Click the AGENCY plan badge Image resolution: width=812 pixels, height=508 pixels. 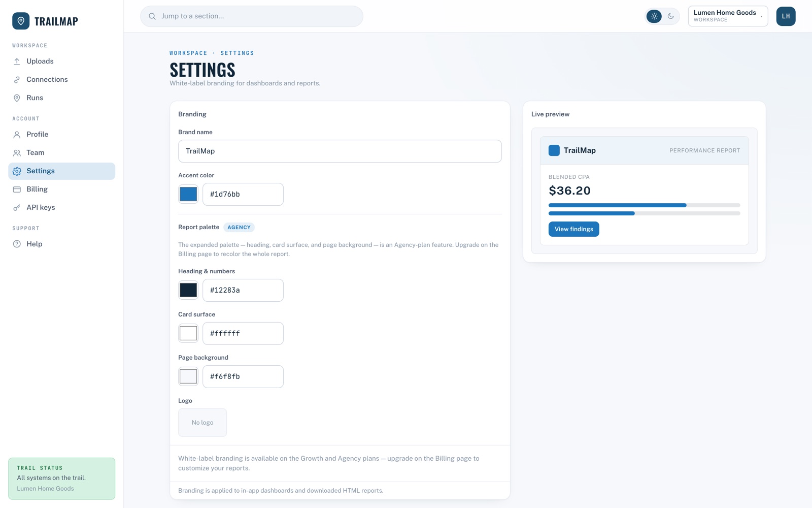(x=239, y=228)
